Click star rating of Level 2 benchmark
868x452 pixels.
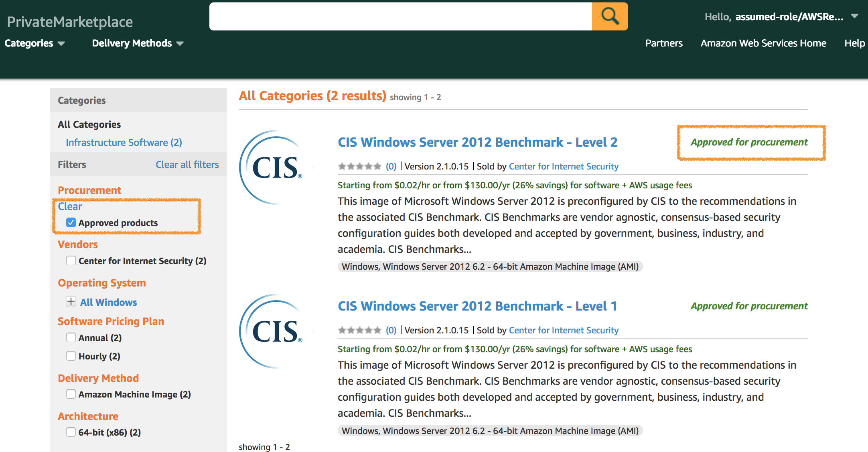[359, 166]
